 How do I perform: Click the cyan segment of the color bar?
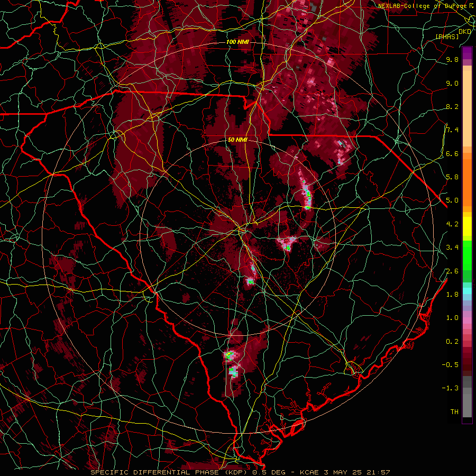pos(467,291)
